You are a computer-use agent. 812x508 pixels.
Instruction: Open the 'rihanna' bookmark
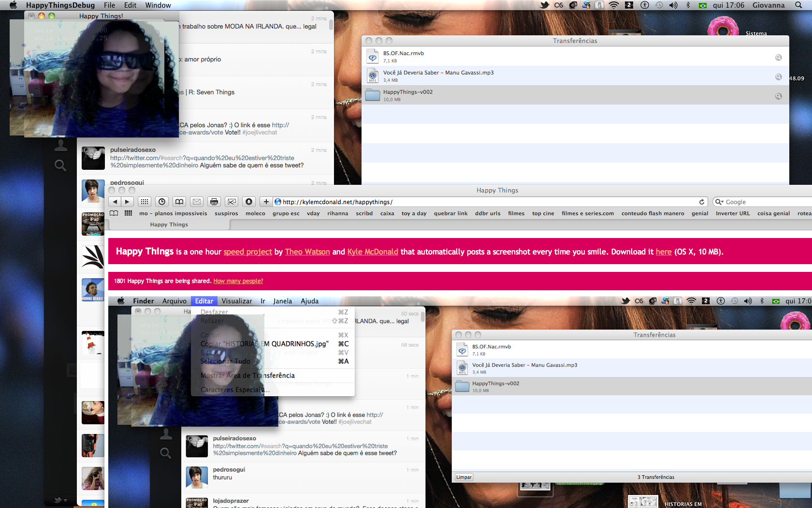(x=337, y=213)
